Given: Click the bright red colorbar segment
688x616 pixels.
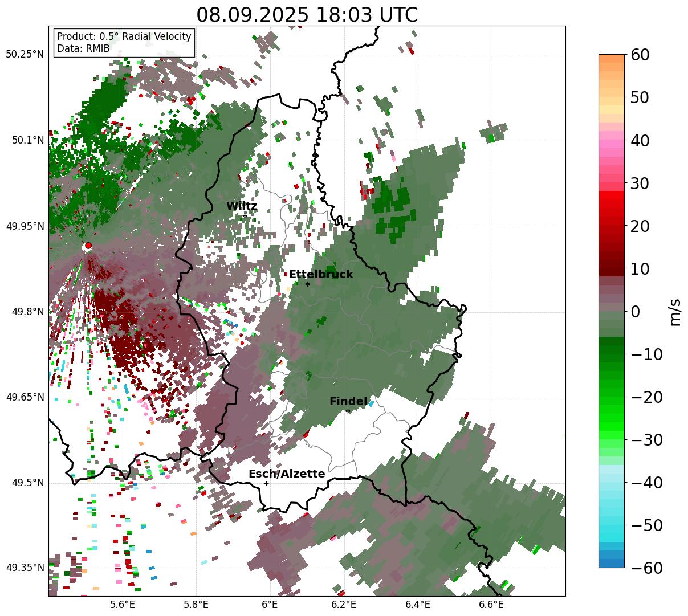Looking at the screenshot, I should click(x=612, y=195).
